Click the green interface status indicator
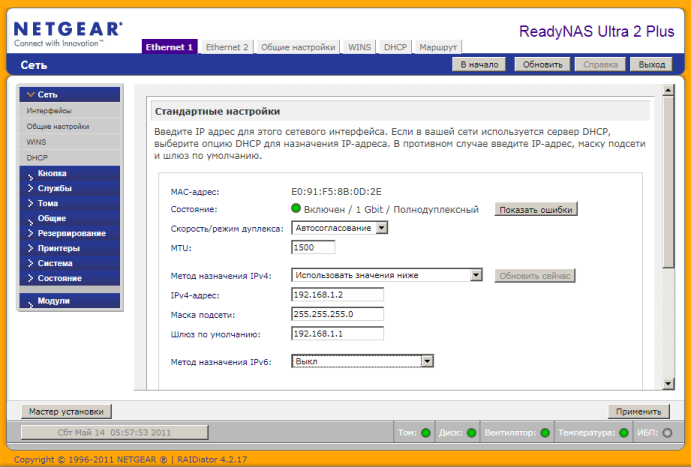 click(x=296, y=208)
